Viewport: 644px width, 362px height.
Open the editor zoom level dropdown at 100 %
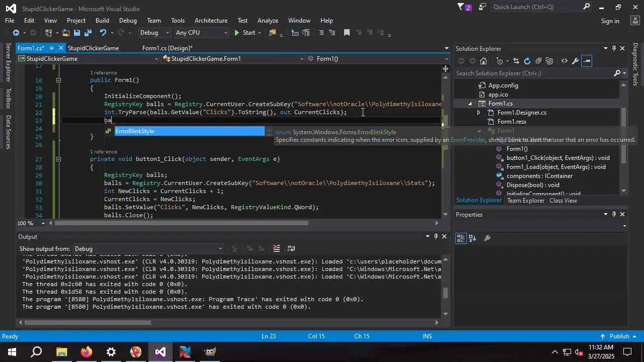coord(43,223)
